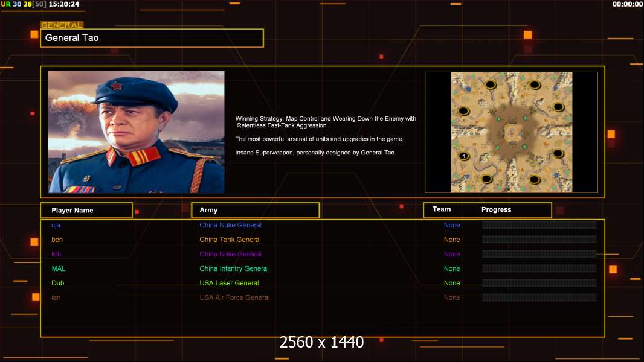Click the Team column header
Image resolution: width=644 pixels, height=362 pixels.
coord(442,209)
